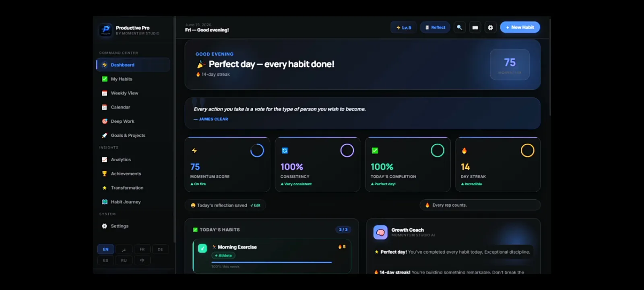644x290 pixels.
Task: Open the Calendar page
Action: coord(133,107)
